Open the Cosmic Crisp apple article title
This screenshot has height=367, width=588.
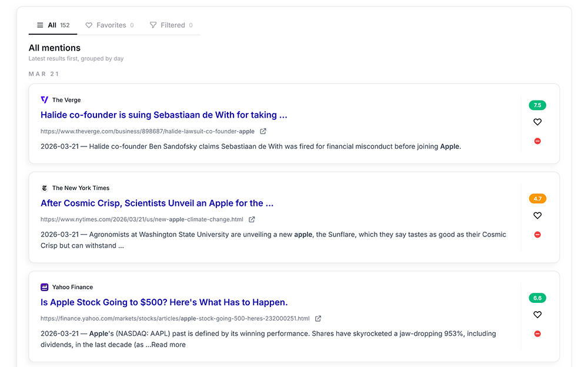157,203
